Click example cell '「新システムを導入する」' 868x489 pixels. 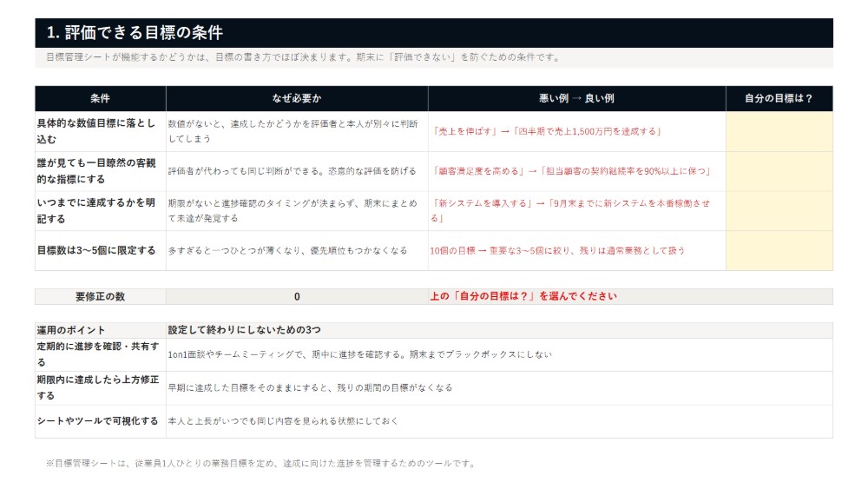pyautogui.click(x=577, y=211)
